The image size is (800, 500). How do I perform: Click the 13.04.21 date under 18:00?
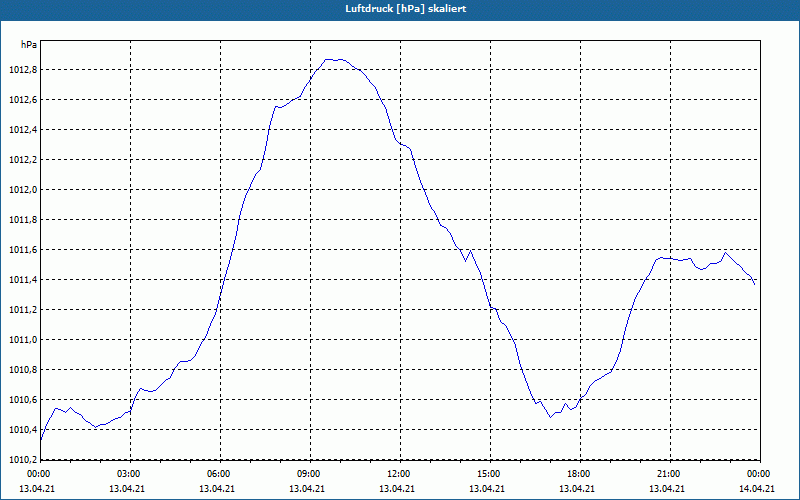coord(577,489)
